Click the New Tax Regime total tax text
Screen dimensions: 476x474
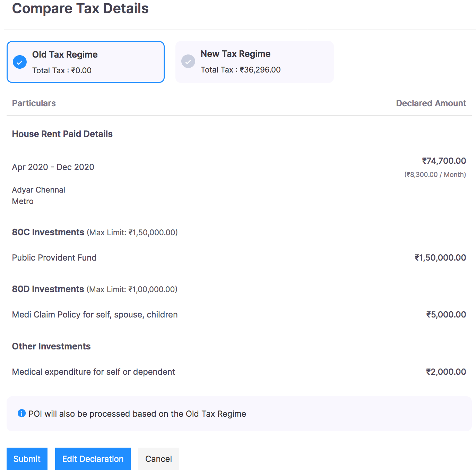click(241, 70)
